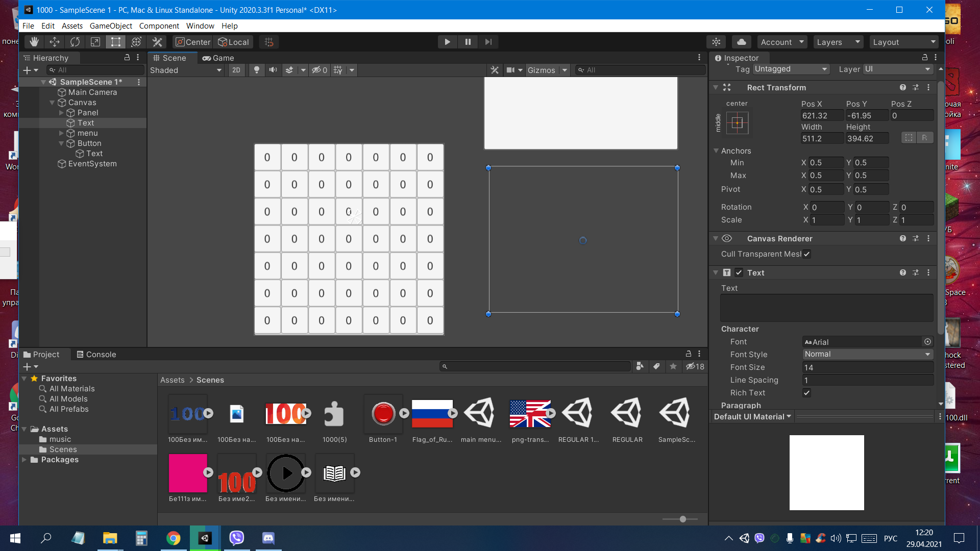The image size is (980, 551).
Task: Toggle scene lighting bulb icon
Action: 257,70
